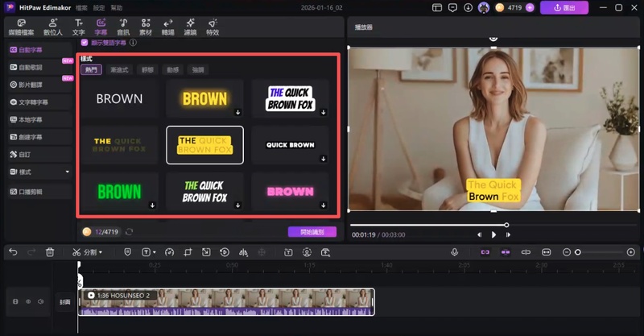Select the yellow glowing BROWN subtitle style

[204, 98]
